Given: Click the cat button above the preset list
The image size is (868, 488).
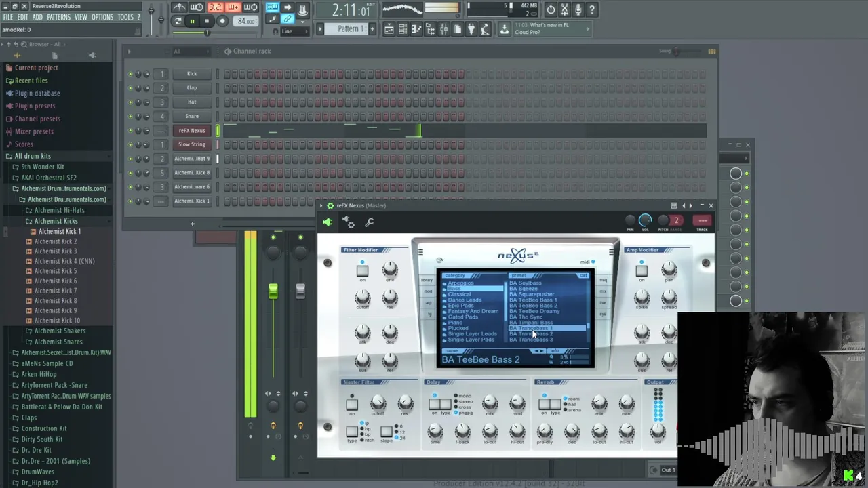Looking at the screenshot, I should click(x=583, y=275).
